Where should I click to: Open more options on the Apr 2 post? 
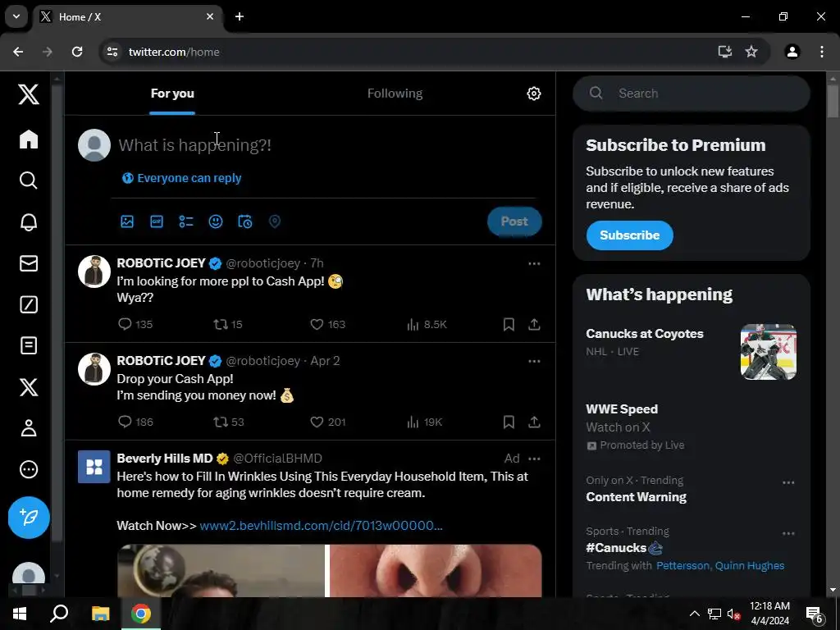[534, 361]
